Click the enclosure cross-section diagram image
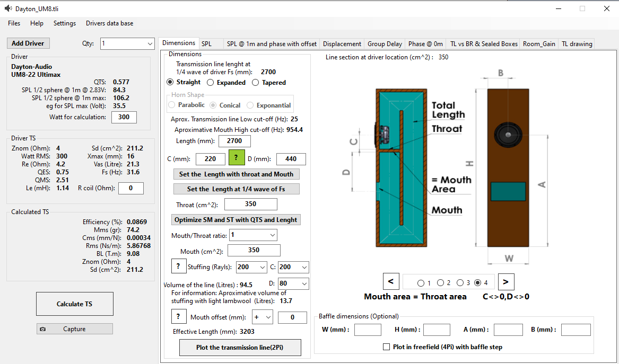The height and width of the screenshot is (364, 619). coord(402,167)
